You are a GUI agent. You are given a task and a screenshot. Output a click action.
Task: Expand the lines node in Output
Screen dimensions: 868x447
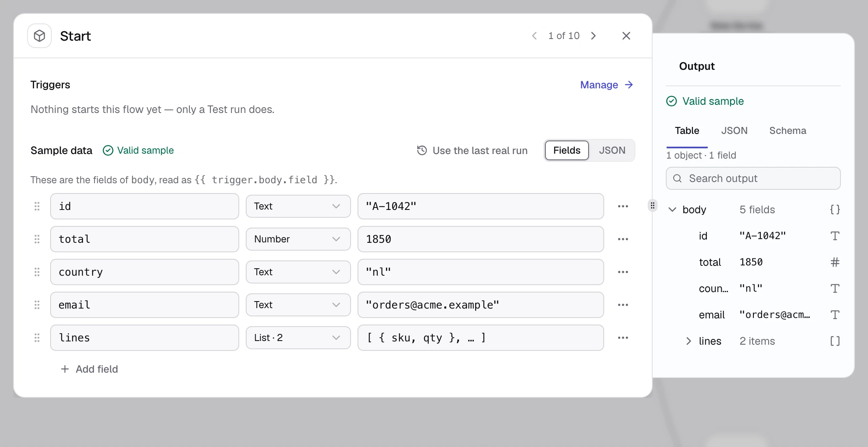(x=689, y=341)
